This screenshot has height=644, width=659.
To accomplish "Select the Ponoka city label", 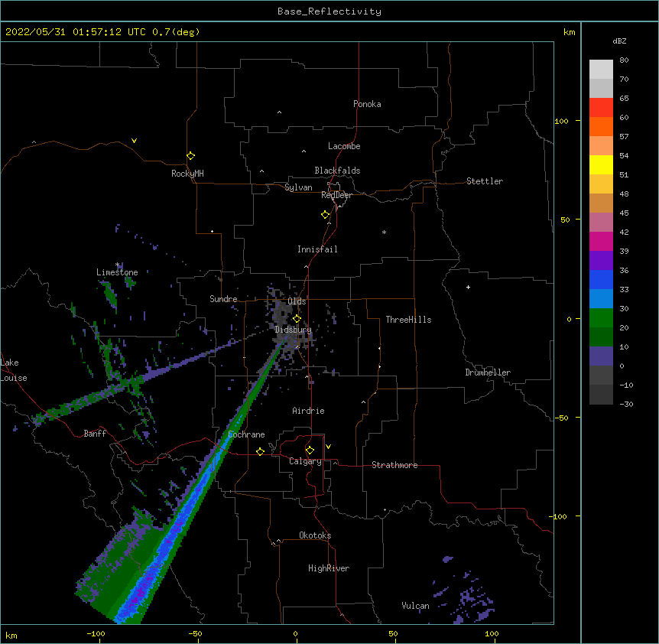I will [367, 104].
